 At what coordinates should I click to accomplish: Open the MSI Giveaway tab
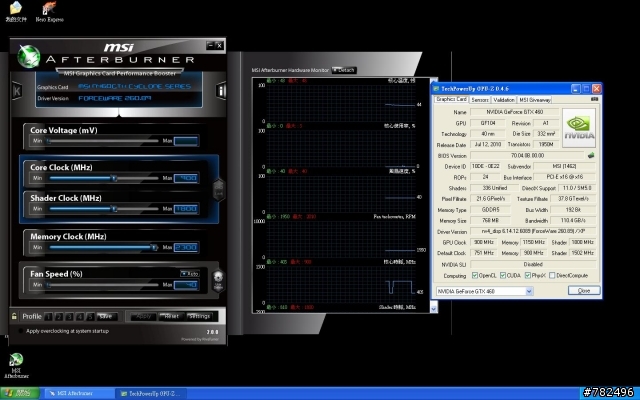(x=535, y=100)
